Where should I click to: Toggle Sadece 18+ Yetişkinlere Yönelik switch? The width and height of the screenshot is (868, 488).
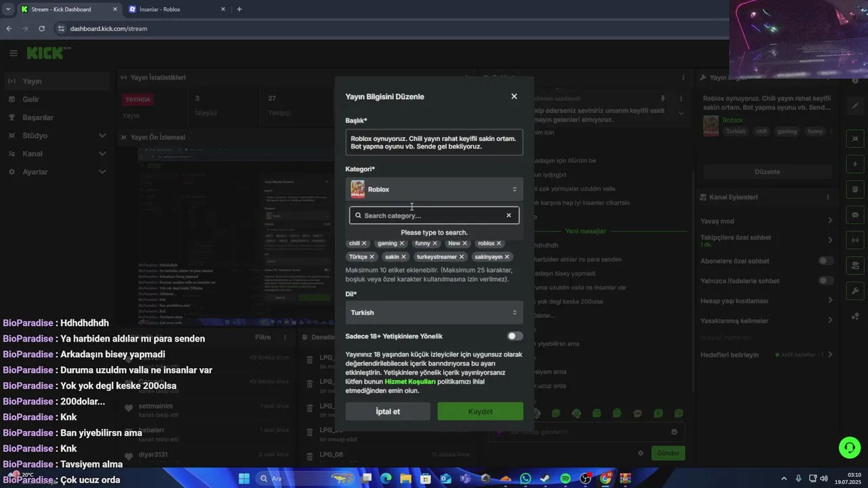(515, 336)
